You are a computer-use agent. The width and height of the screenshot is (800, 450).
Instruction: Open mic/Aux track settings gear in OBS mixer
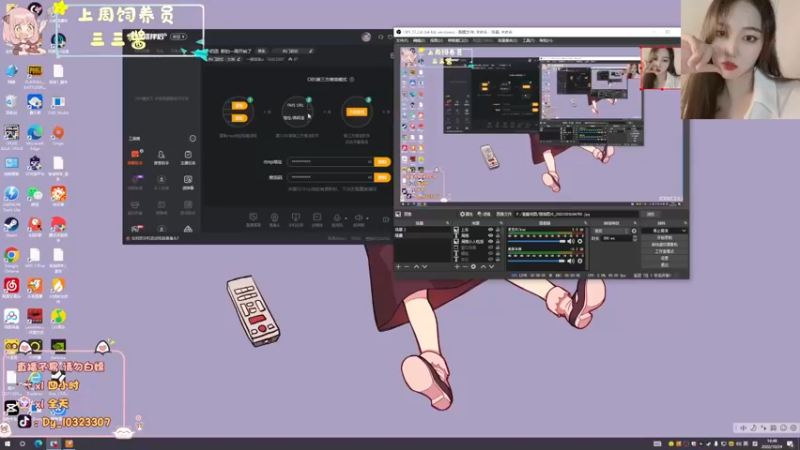580,241
